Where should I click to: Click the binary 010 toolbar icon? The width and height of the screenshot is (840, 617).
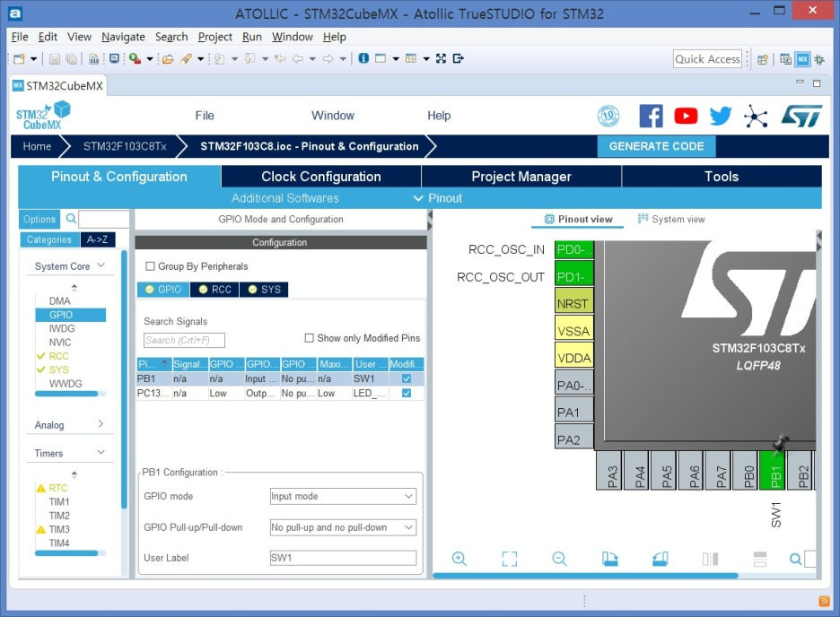point(93,58)
